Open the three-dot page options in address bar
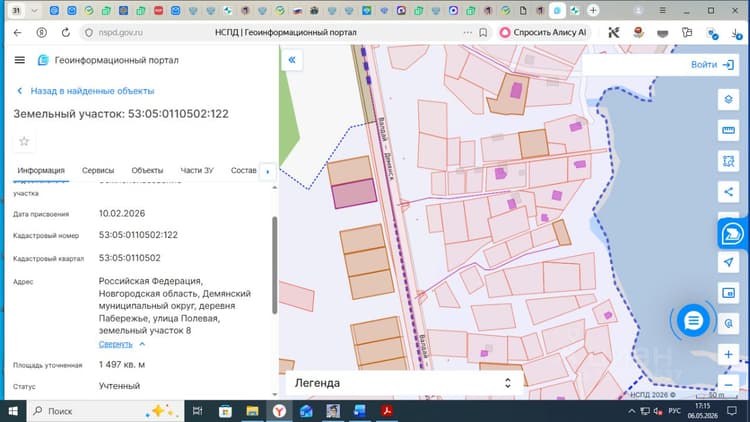Viewport: 750px width, 422px height. coord(467,33)
